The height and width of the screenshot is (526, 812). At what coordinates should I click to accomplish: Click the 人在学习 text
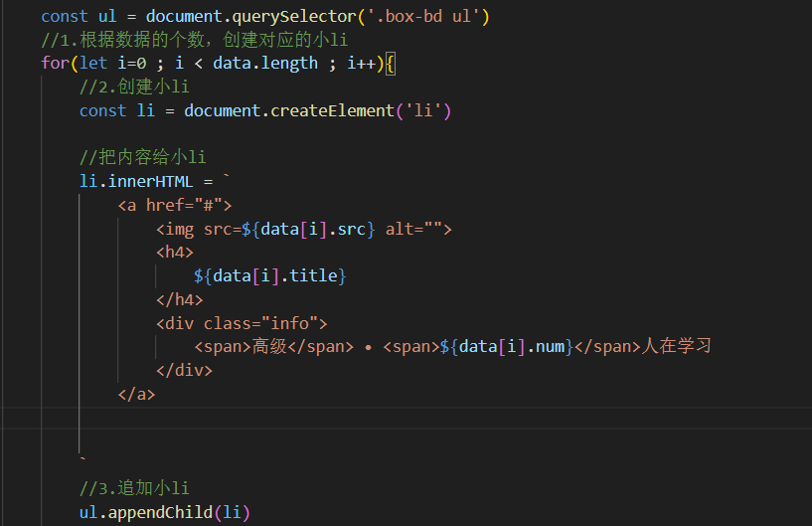(x=676, y=346)
